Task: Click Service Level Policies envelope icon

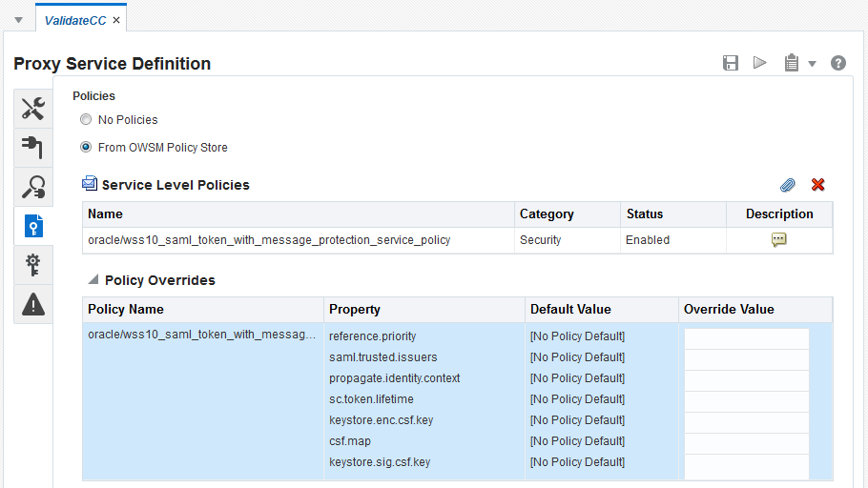Action: click(x=90, y=183)
